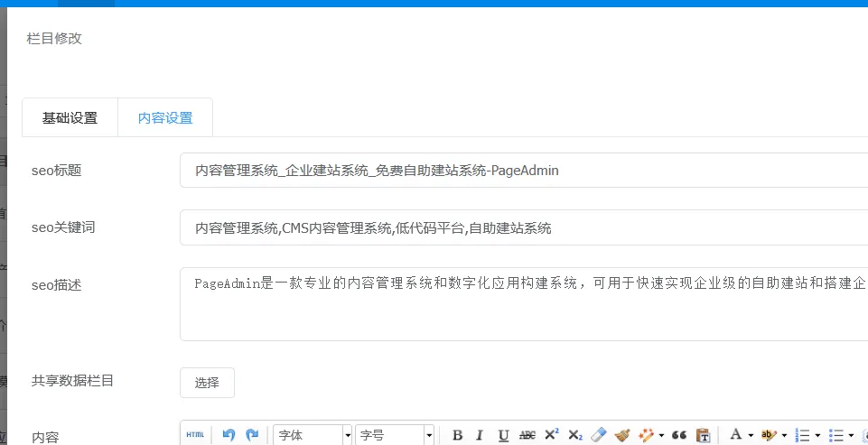The image size is (868, 445).
Task: Click the eraser clear-format icon
Action: coord(599,435)
